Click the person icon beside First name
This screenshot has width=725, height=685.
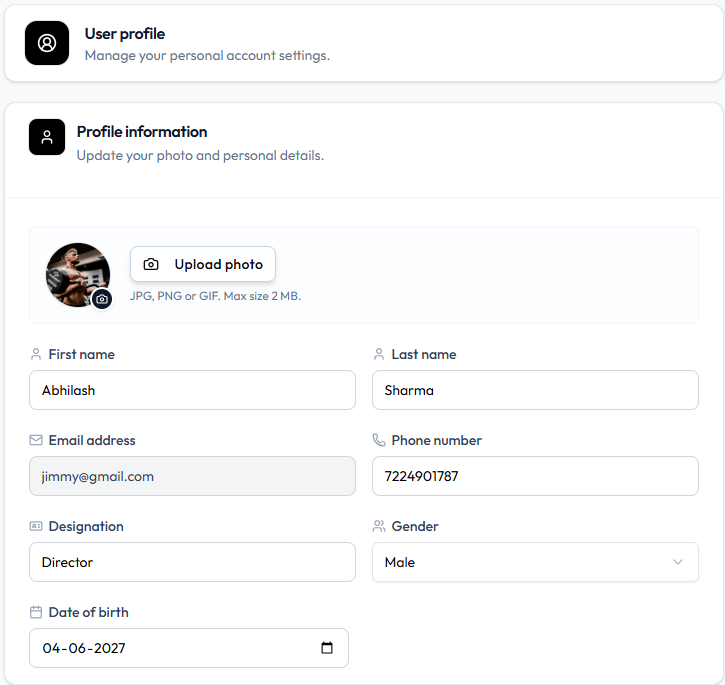coord(36,354)
